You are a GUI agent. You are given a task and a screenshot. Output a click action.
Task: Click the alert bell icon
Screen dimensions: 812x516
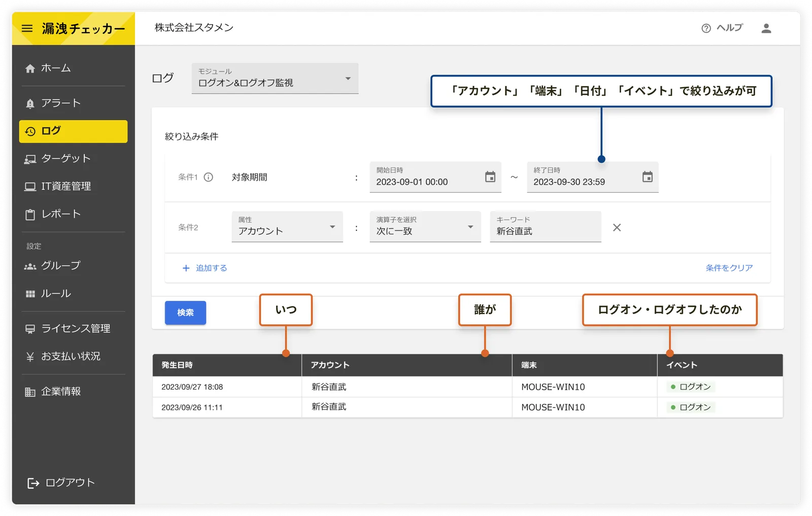(30, 104)
